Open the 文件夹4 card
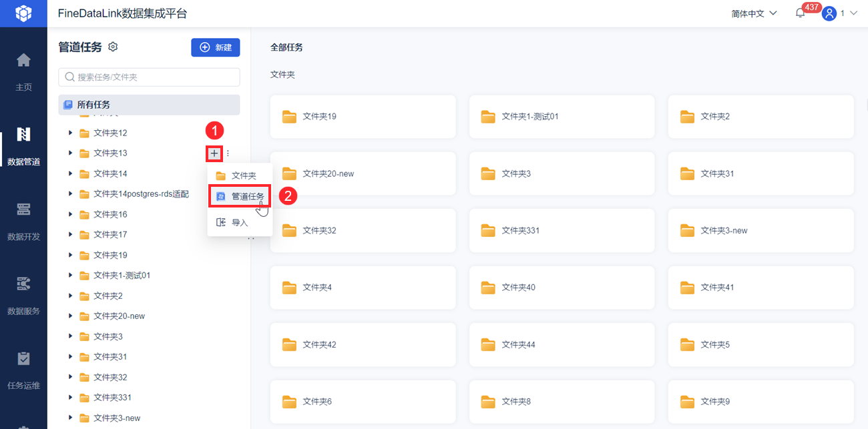The image size is (868, 429). tap(363, 288)
